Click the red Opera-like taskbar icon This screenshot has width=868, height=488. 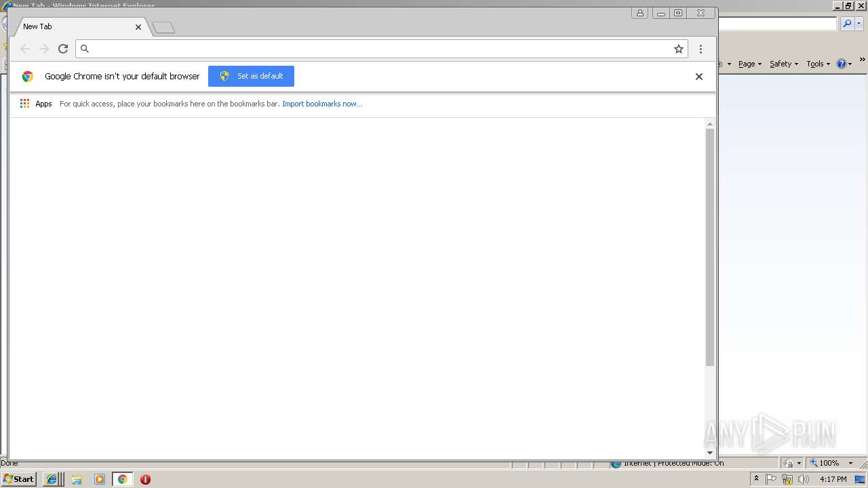(x=145, y=479)
